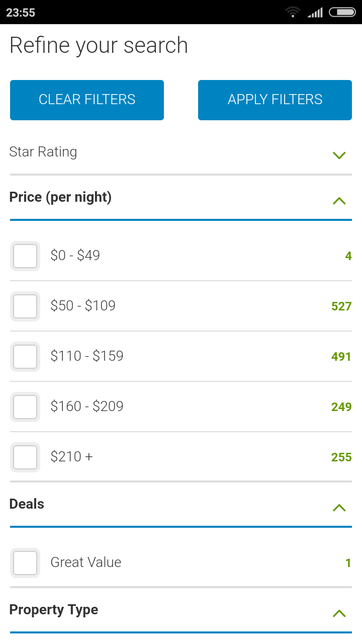Expand the Star Rating section chevron

coord(339,155)
